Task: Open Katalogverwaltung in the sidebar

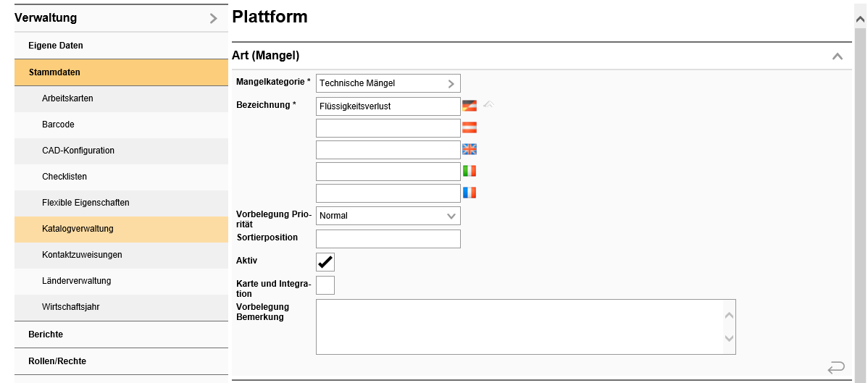Action: [x=78, y=229]
